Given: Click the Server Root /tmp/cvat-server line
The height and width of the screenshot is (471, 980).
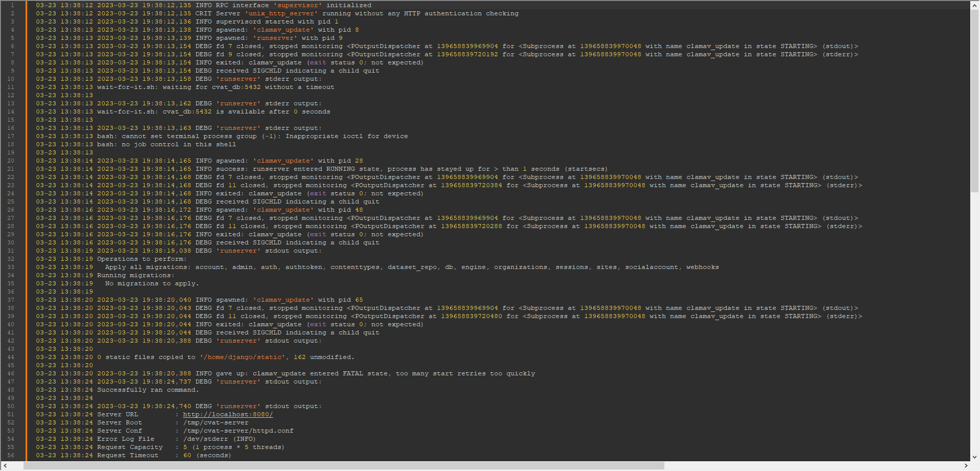Looking at the screenshot, I should click(142, 422).
